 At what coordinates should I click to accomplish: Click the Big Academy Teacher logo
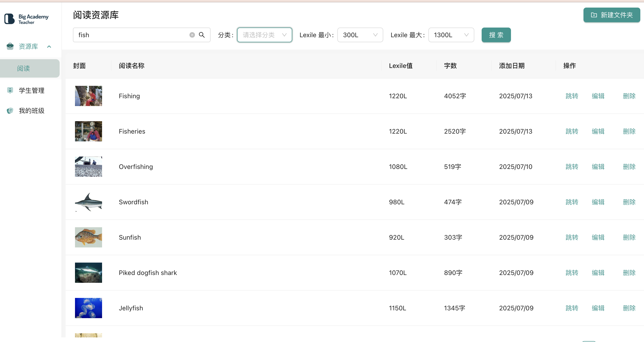point(26,19)
